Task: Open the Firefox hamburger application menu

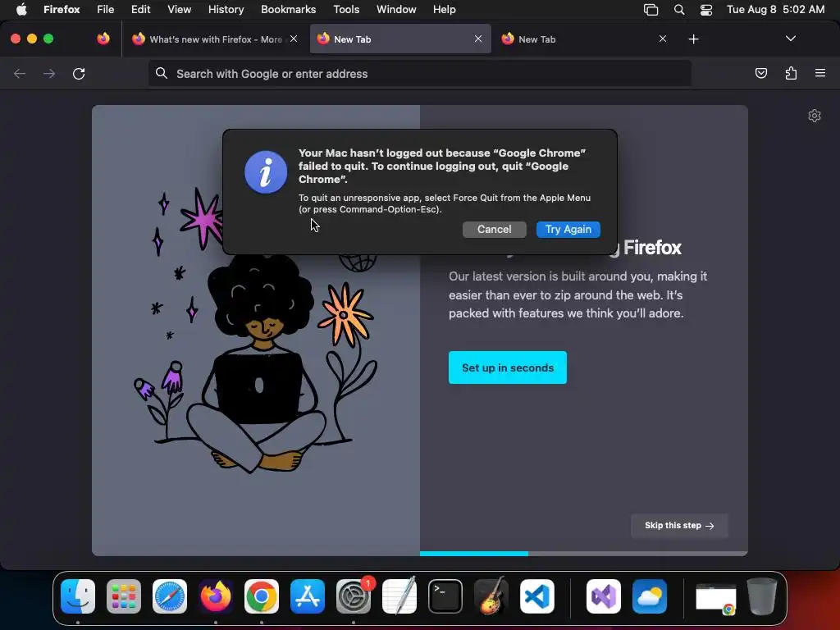Action: (x=820, y=73)
